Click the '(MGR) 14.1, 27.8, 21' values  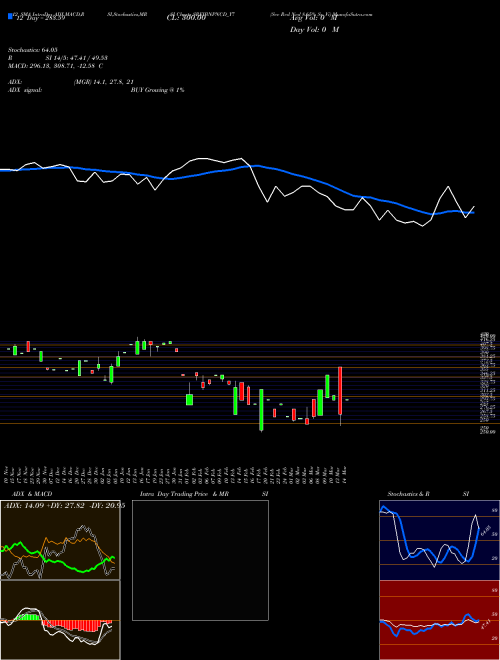click(104, 82)
